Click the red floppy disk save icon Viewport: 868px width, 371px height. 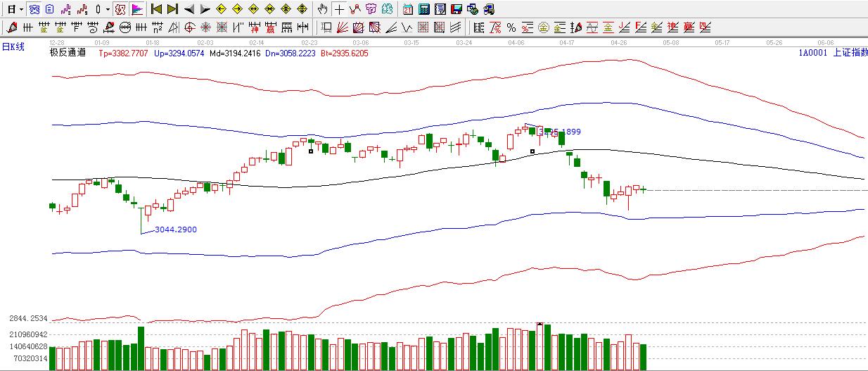457,9
